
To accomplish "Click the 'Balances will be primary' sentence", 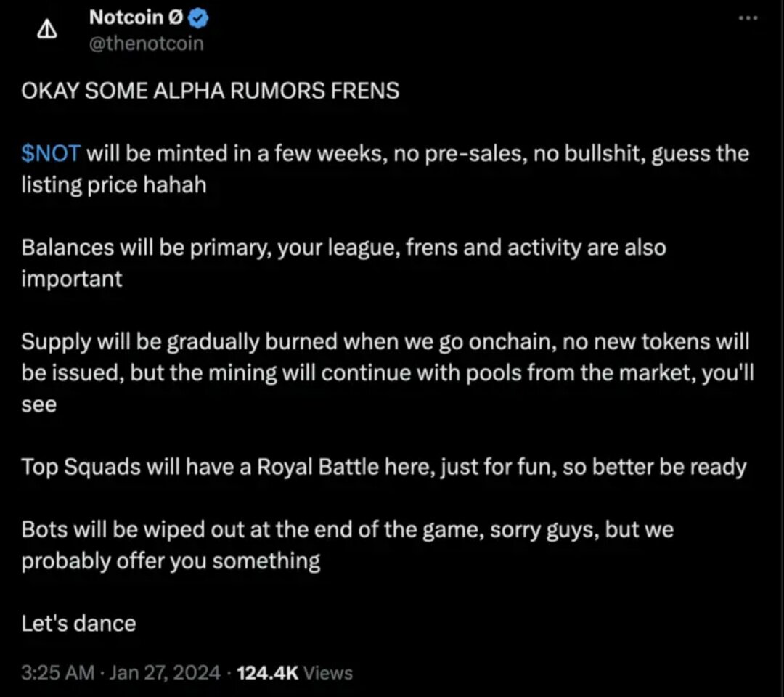I will 343,248.
